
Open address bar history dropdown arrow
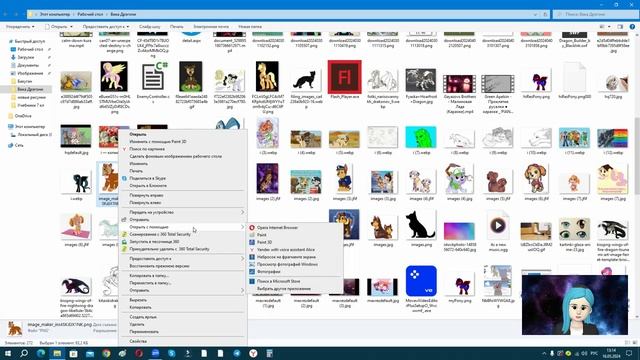(x=535, y=14)
